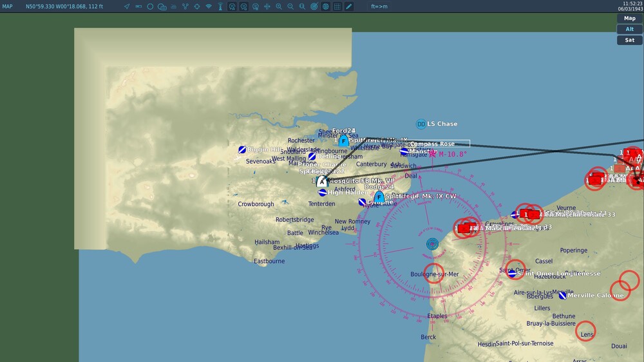The image size is (644, 362).
Task: Click the Merville Calonne airfield icon
Action: coord(563,296)
